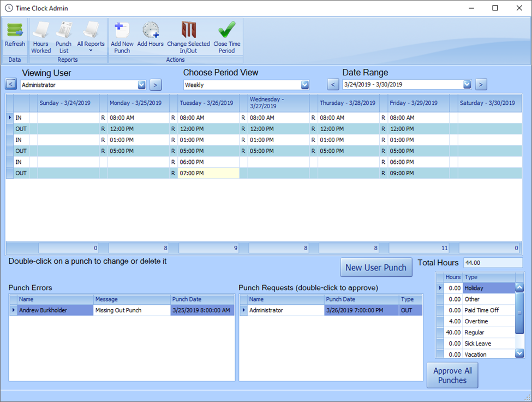
Task: Expand the Choose Period View dropdown
Action: coord(304,85)
